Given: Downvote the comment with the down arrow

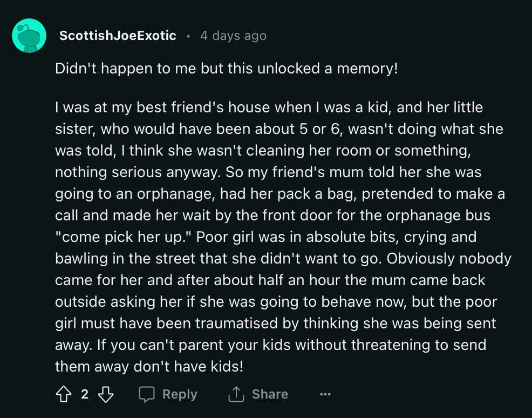Looking at the screenshot, I should coord(106,395).
